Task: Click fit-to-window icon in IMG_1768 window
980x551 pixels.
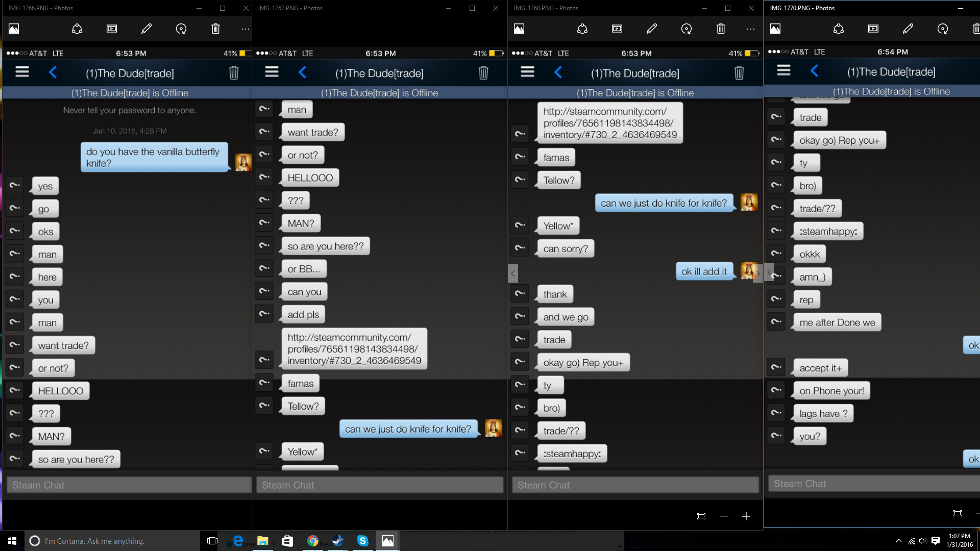Action: (x=701, y=516)
